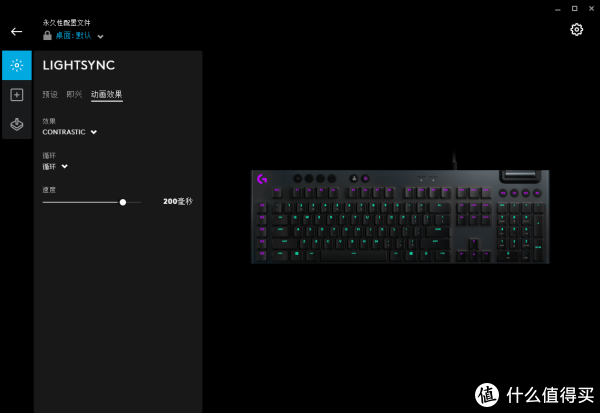Screen dimensions: 600x413
Task: Expand the 桌面:默认 profile dropdown arrow
Action: (x=100, y=37)
